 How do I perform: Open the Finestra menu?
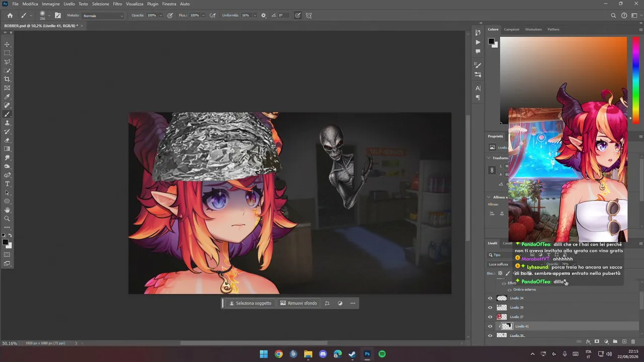point(169,4)
